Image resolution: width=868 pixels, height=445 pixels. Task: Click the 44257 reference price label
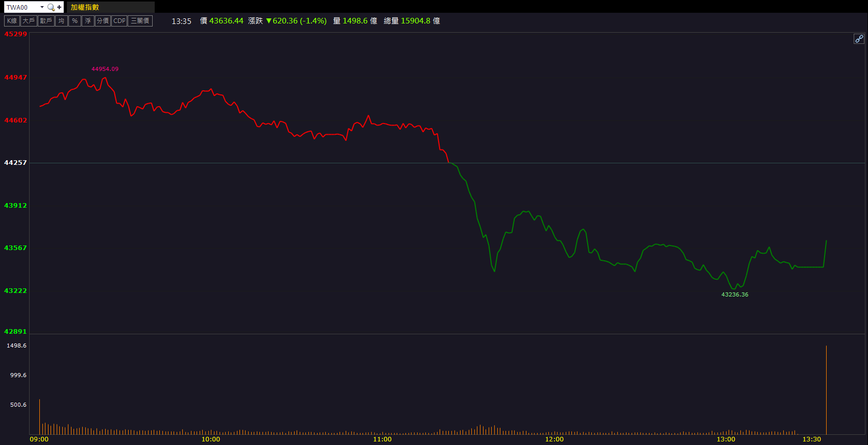[x=15, y=163]
